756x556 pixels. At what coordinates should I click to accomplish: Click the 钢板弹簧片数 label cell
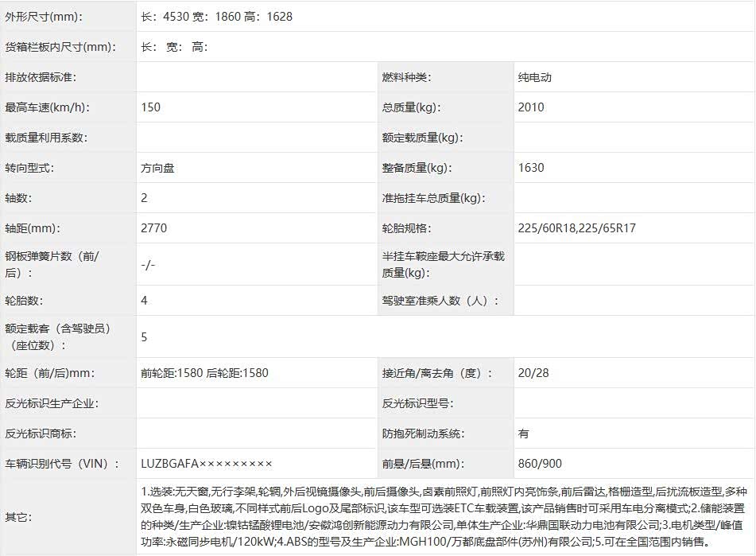tap(52, 264)
